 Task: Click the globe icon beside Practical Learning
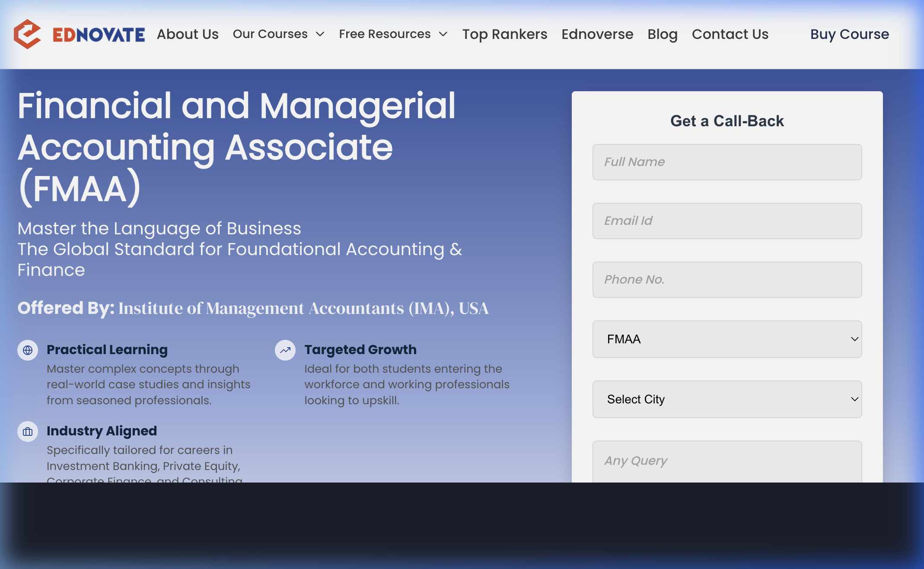28,350
